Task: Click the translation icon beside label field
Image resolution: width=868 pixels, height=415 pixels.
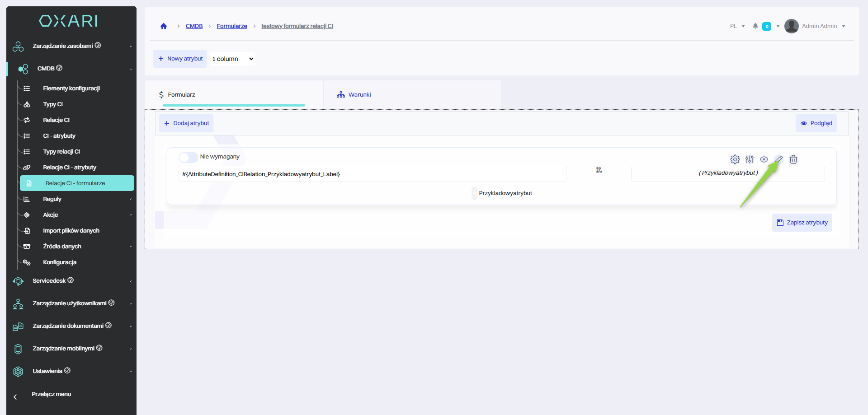Action: click(x=599, y=170)
